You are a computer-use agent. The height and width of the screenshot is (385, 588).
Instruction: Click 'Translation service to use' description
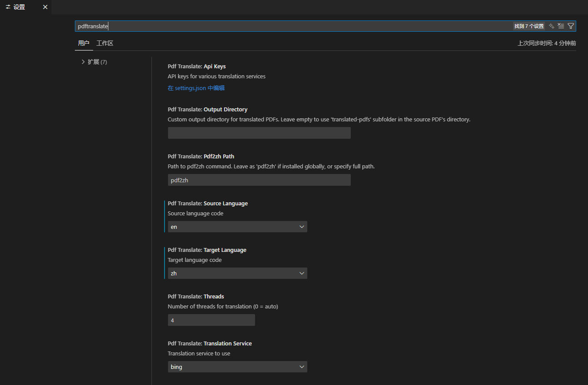199,354
